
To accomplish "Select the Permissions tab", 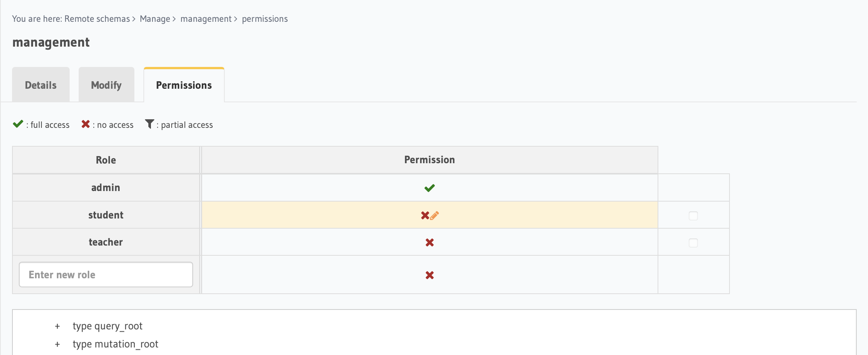I will (x=184, y=85).
